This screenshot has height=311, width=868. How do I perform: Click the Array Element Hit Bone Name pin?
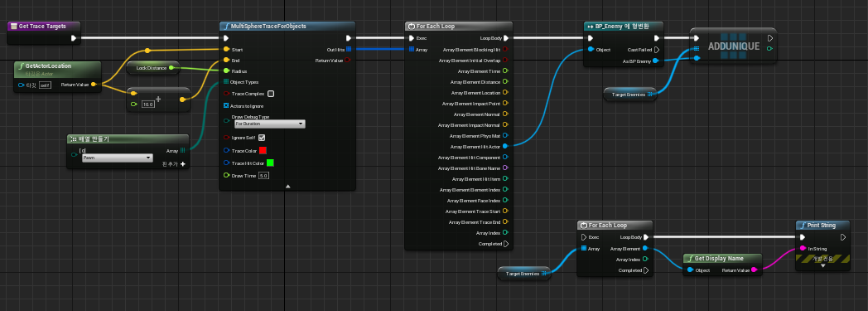point(505,168)
